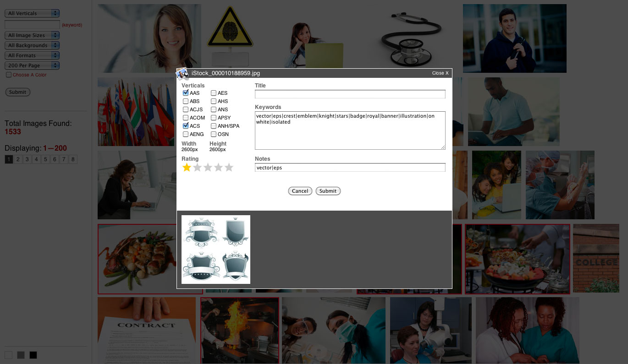Enable the ANH/SPA vertical checkbox
Screen dimensions: 628x364
click(214, 126)
